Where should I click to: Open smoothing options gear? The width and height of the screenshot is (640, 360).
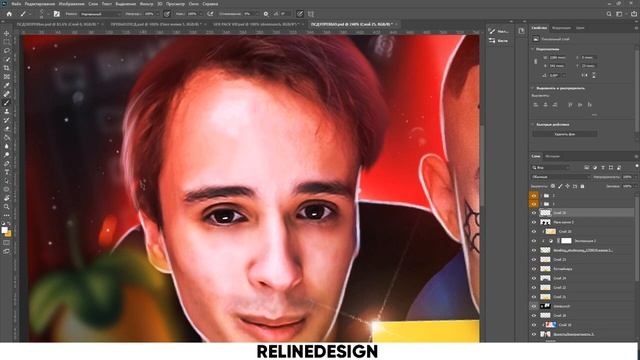click(266, 13)
